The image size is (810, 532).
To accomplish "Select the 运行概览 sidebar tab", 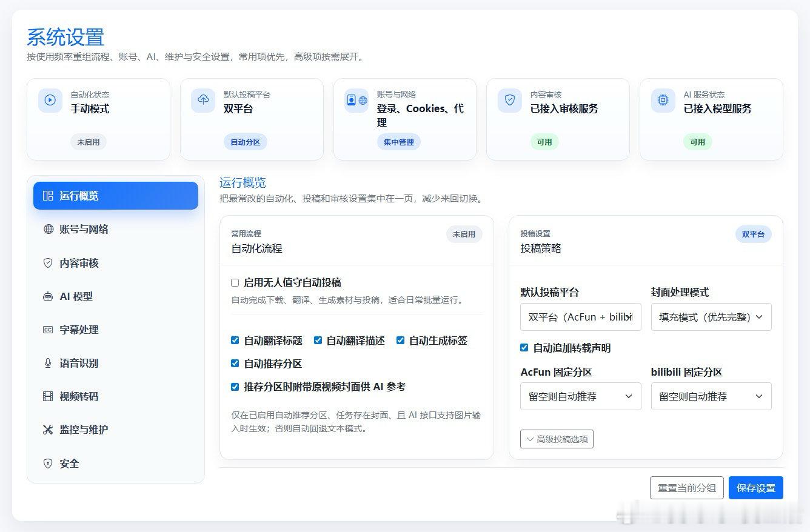I will 116,196.
